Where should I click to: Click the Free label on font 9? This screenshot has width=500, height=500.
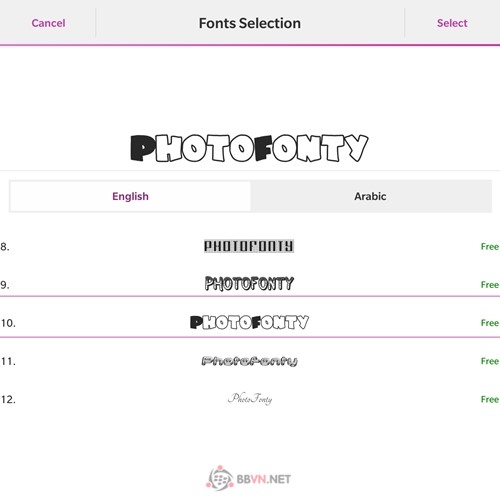click(490, 285)
